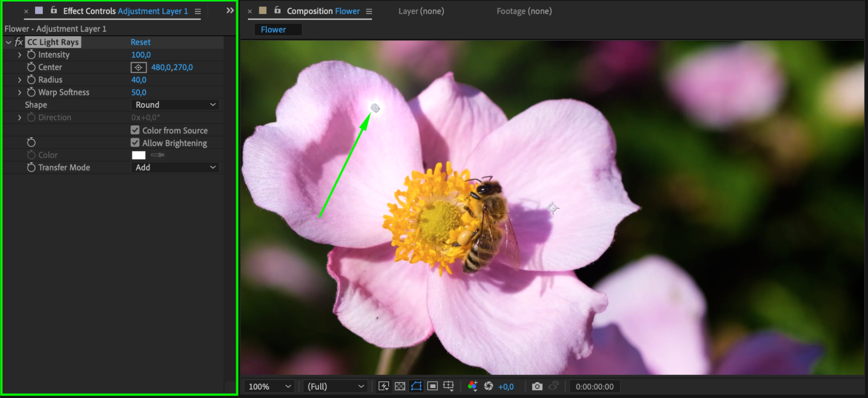This screenshot has height=398, width=868.
Task: Open the Transfer Mode dropdown
Action: coord(175,168)
